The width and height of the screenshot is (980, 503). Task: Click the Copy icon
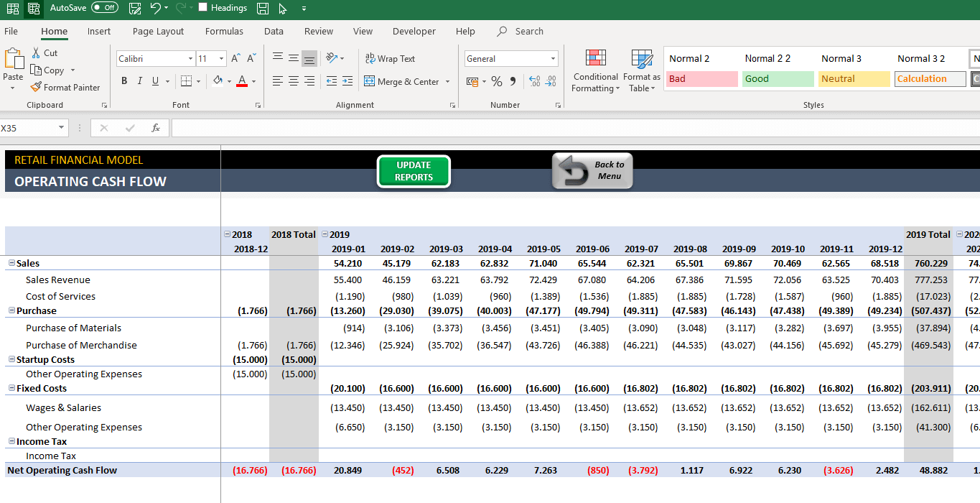(x=36, y=70)
